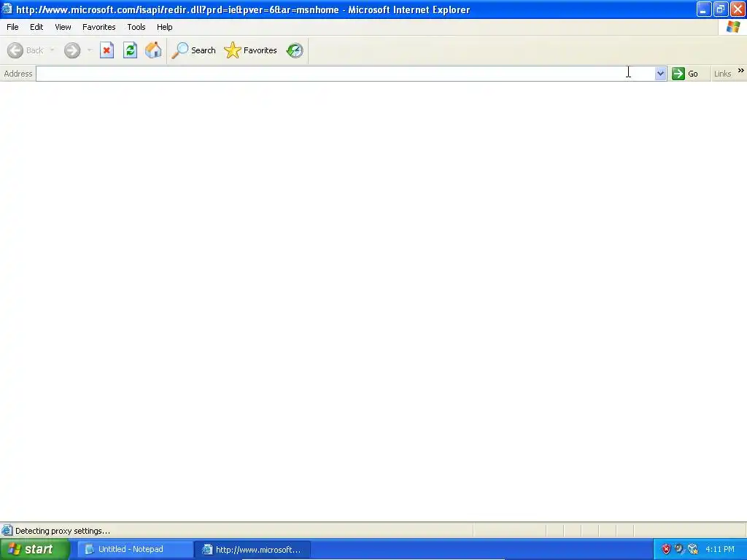The image size is (747, 560).
Task: Open the Favorites star toolbar button
Action: tap(251, 50)
